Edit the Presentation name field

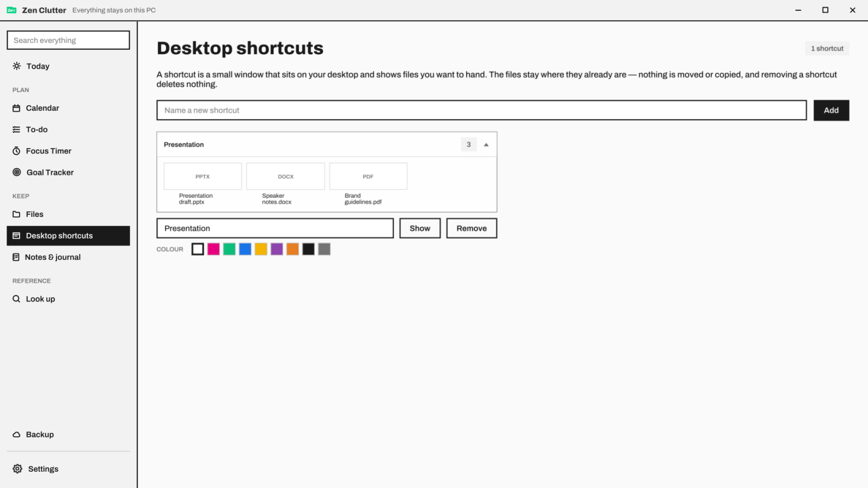coord(275,228)
